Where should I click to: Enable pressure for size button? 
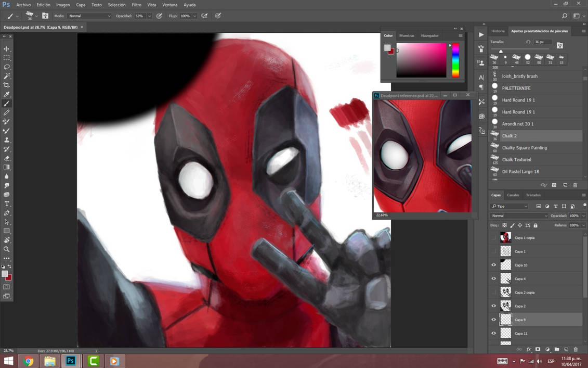pos(218,16)
